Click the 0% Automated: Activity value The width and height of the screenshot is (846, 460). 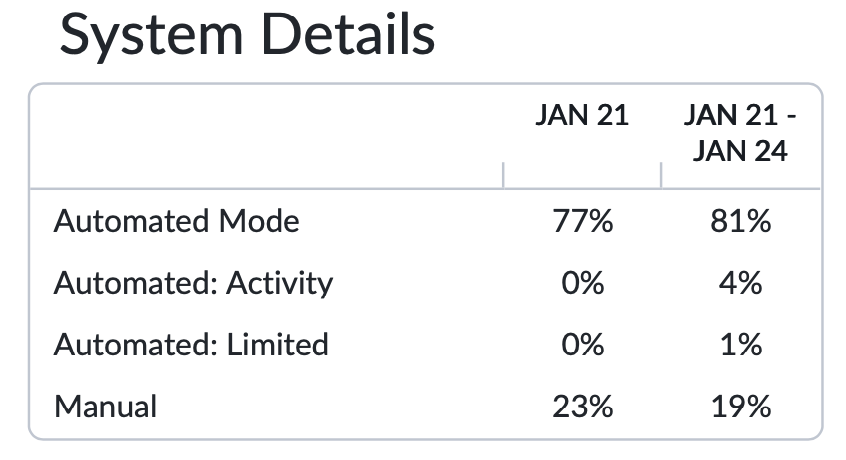click(x=583, y=283)
